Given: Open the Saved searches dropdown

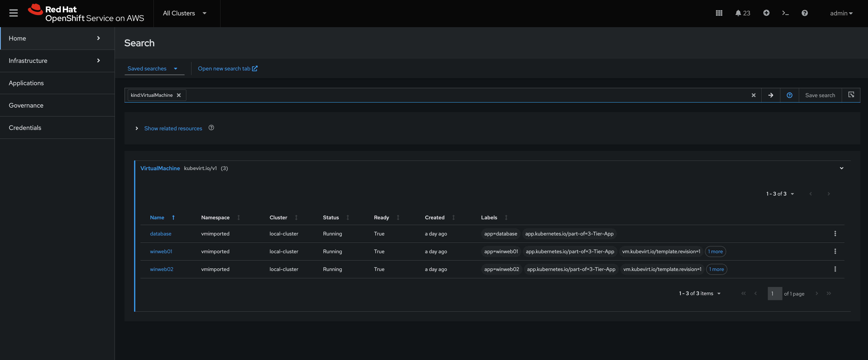Looking at the screenshot, I should point(154,68).
